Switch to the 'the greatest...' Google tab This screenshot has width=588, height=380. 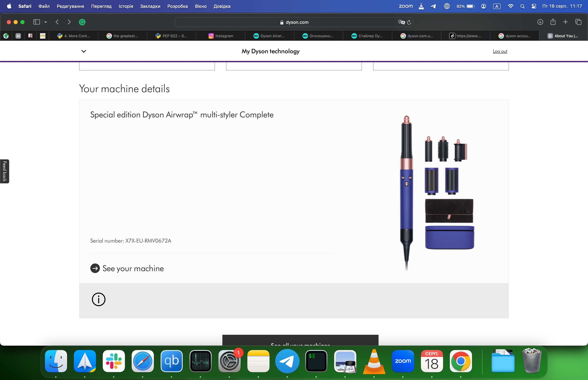tap(122, 36)
